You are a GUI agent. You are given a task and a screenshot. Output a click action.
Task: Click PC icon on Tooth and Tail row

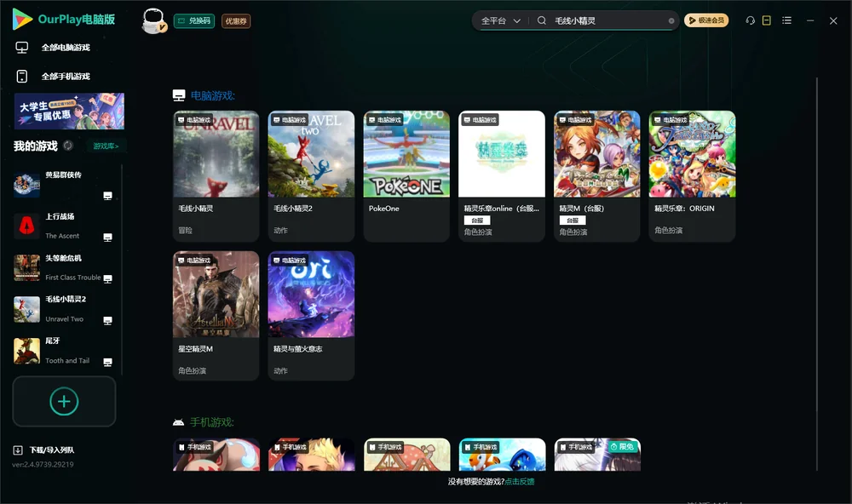[107, 363]
